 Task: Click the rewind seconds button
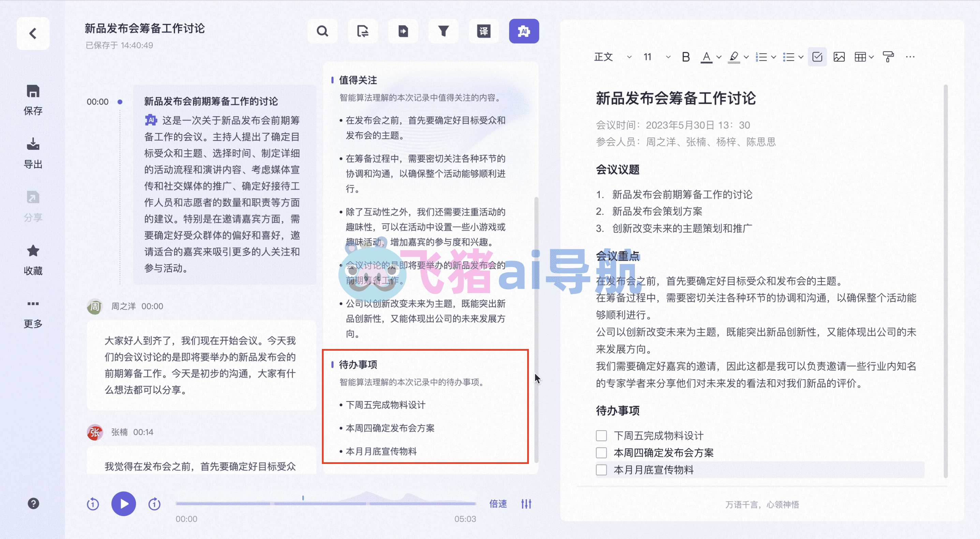(93, 504)
